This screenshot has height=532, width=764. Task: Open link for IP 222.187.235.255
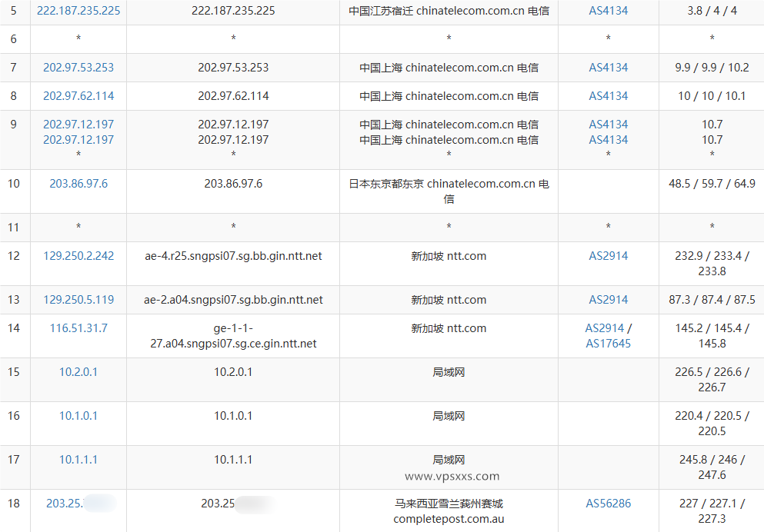77,11
